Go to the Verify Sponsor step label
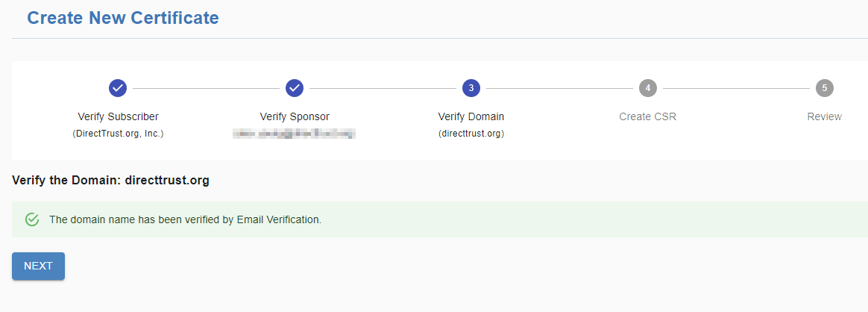The image size is (868, 312). pos(295,117)
